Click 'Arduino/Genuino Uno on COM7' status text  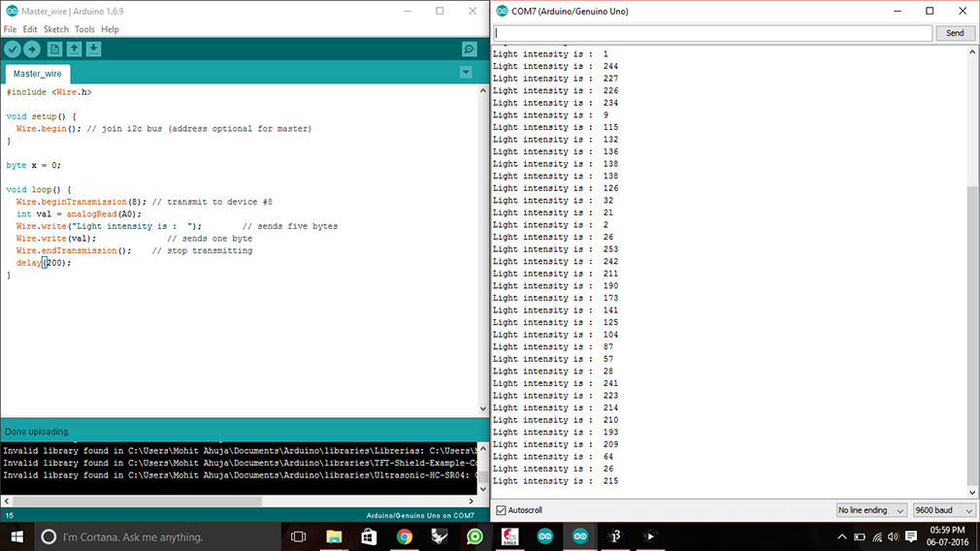[x=420, y=515]
